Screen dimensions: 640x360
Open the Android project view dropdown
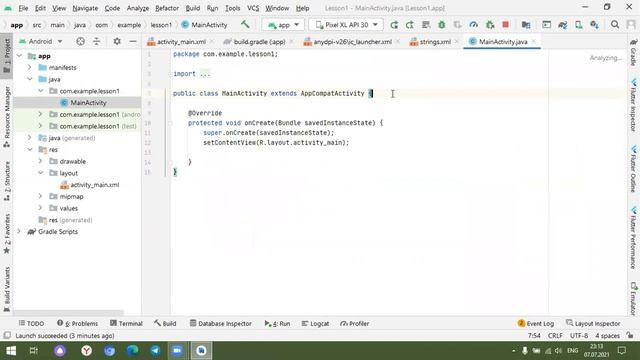coord(41,41)
